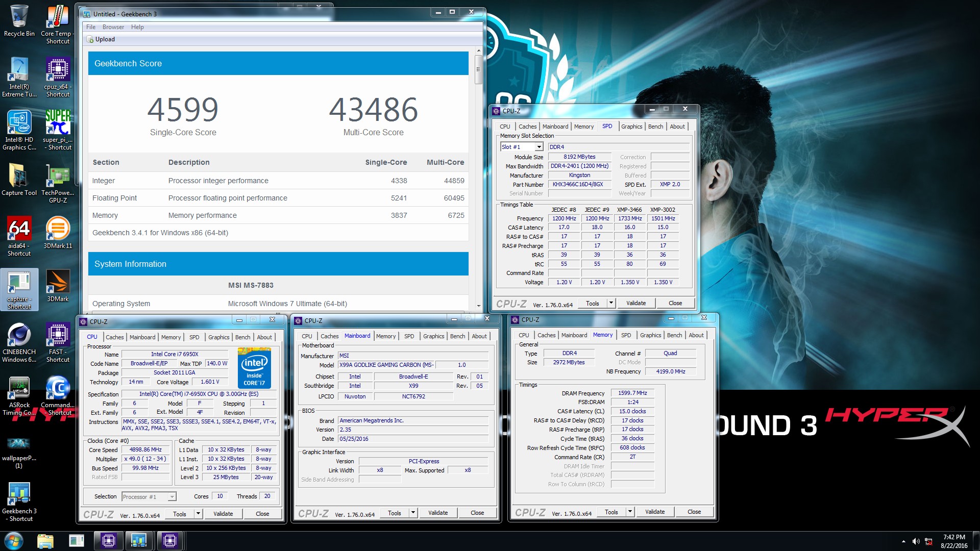The width and height of the screenshot is (980, 551).
Task: Click Validate in SPD CPU-Z window
Action: 636,303
